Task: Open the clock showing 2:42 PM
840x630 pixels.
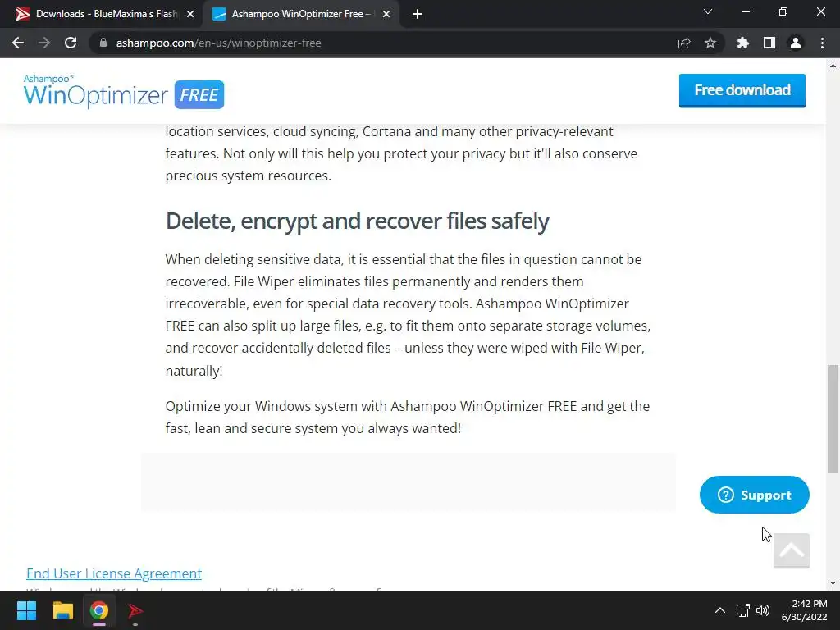Action: pyautogui.click(x=804, y=610)
